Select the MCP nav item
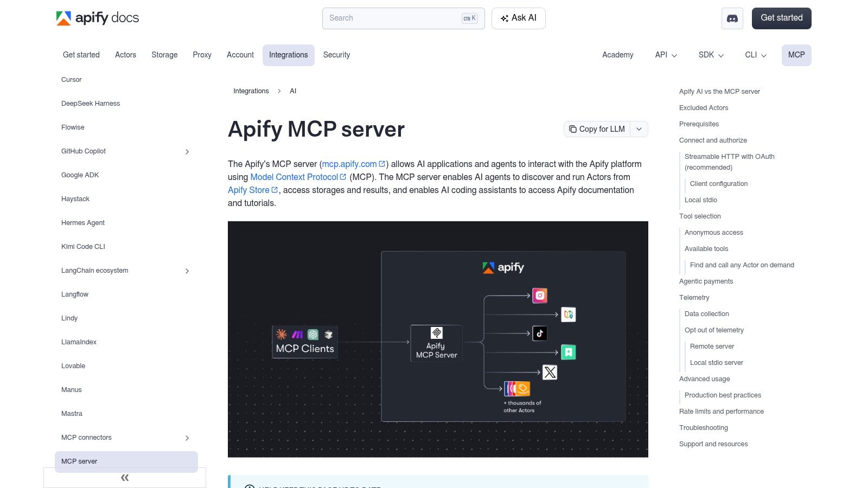Image resolution: width=868 pixels, height=488 pixels. click(796, 55)
